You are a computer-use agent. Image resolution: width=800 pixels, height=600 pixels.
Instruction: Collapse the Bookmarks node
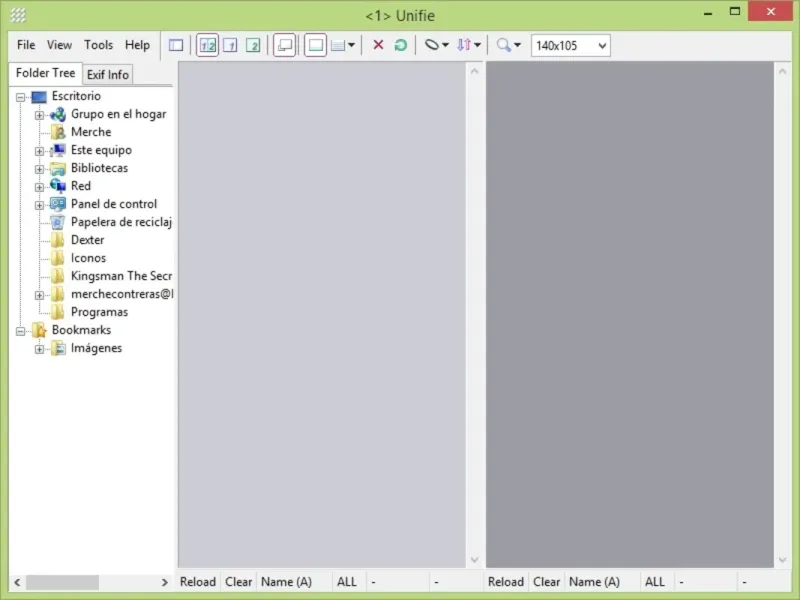click(20, 331)
